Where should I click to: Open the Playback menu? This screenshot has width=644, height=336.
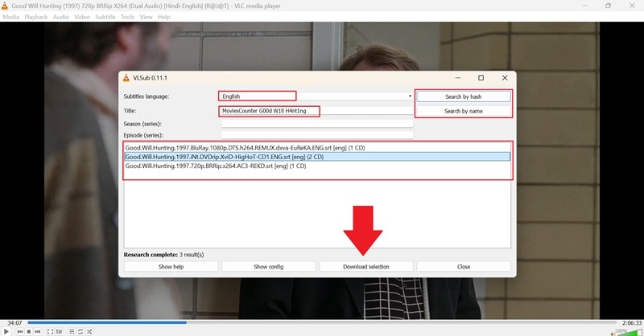[35, 17]
